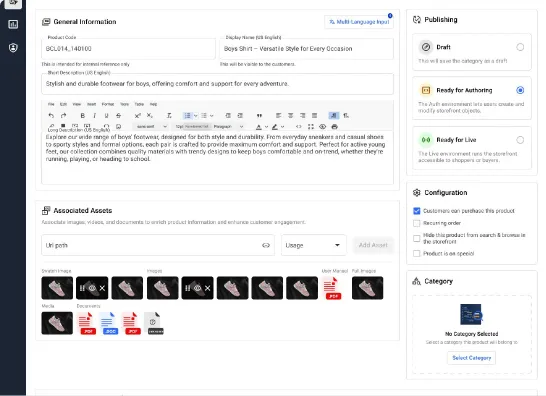Increase indent in the editor
This screenshot has width=546, height=396.
(x=240, y=116)
